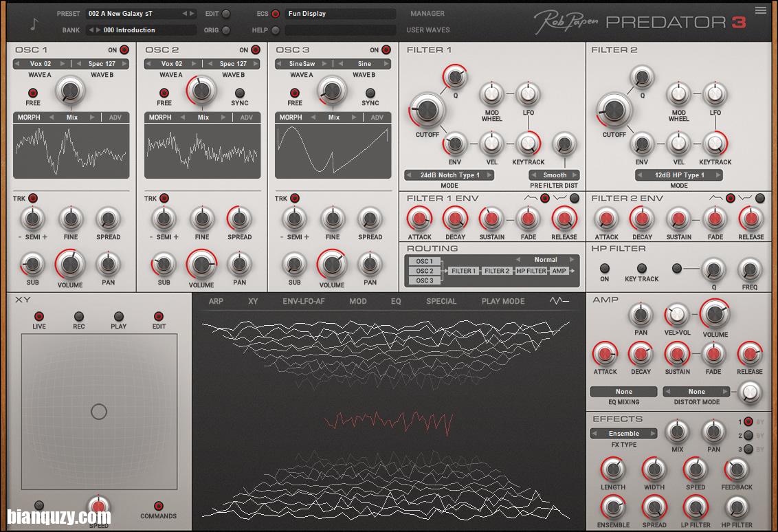Click the EQ MIXING None field

[623, 392]
